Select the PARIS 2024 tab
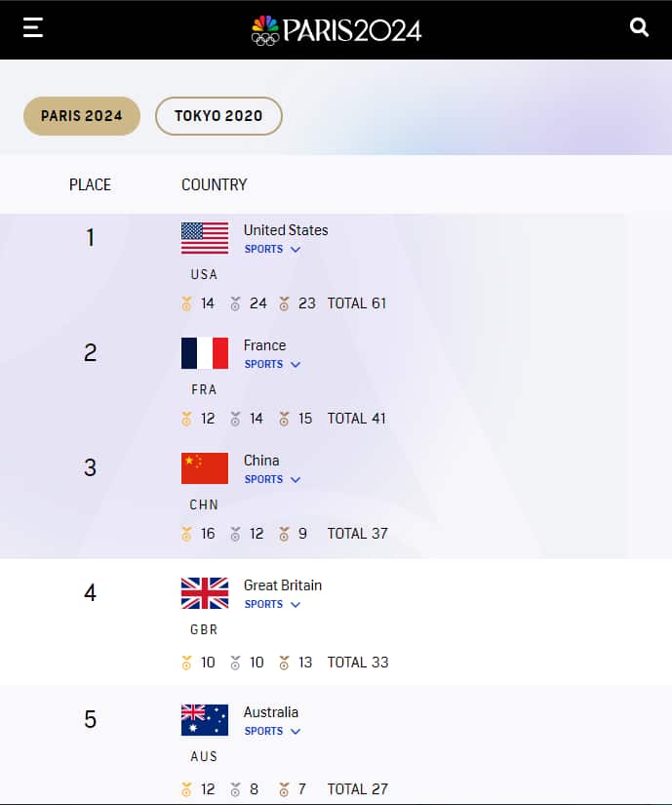The height and width of the screenshot is (805, 672). pos(81,115)
